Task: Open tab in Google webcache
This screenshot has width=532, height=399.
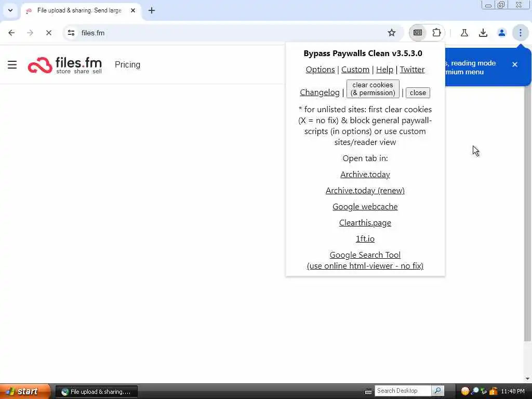Action: click(365, 207)
